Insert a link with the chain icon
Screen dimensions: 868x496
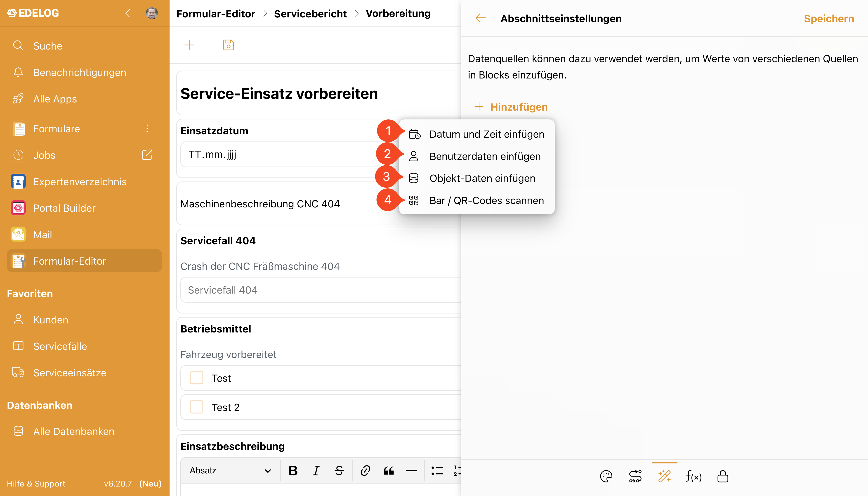pos(365,470)
